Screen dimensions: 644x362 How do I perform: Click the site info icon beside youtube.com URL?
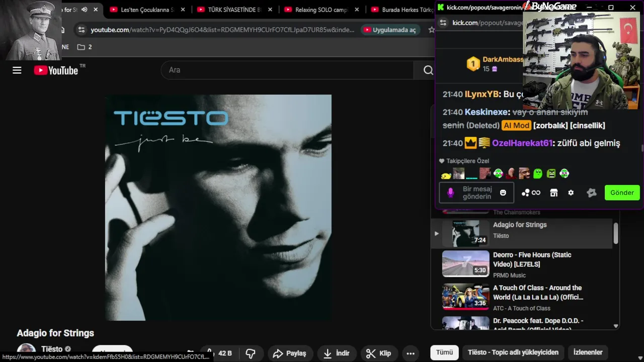(81, 30)
